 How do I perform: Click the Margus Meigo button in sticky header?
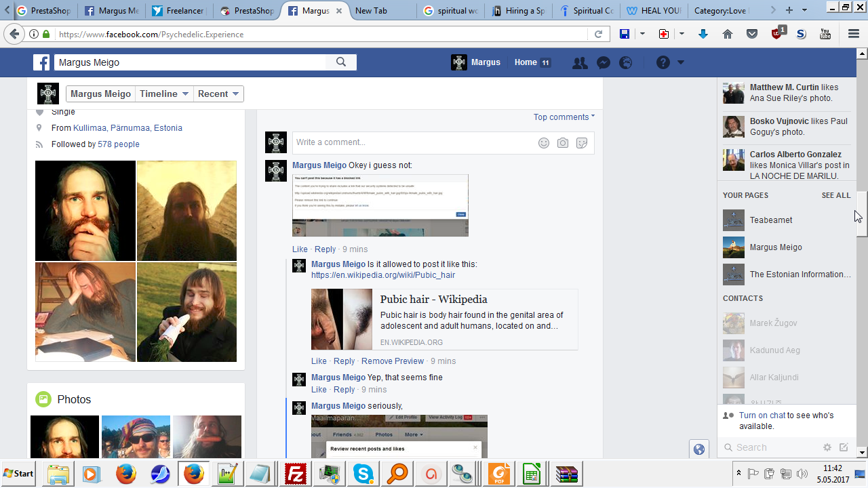point(100,94)
